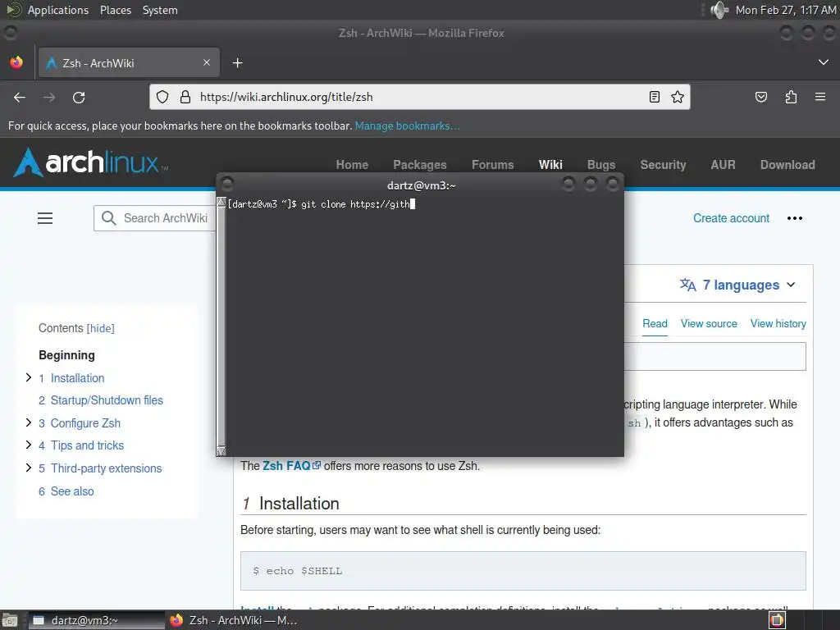Click the Beginning contents entry
This screenshot has width=840, height=630.
(x=66, y=355)
